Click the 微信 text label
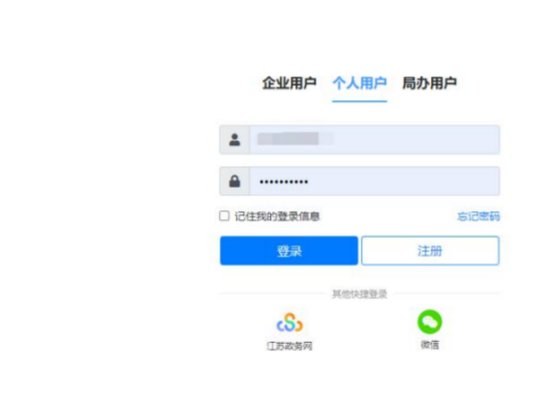 coord(430,345)
